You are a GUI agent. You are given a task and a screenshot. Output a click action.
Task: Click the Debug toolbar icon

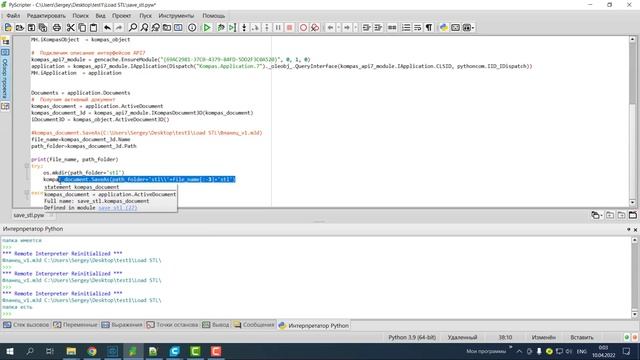pyautogui.click(x=221, y=27)
